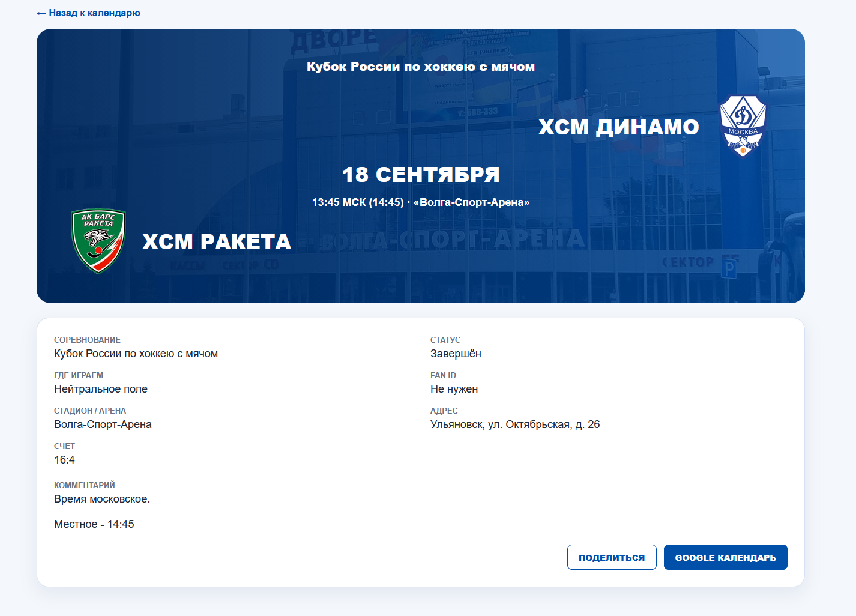Click 'Местное - 14:45' comment line
The height and width of the screenshot is (616, 856).
tap(94, 524)
